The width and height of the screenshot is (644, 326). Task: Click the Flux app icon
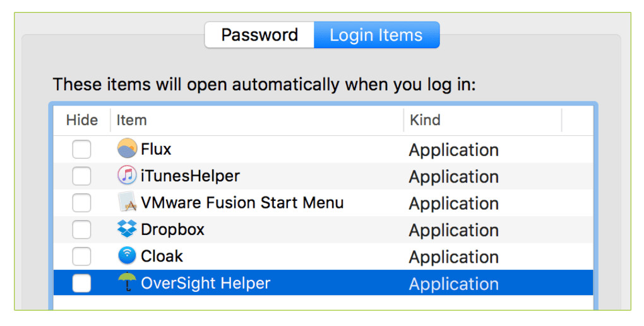pos(127,148)
